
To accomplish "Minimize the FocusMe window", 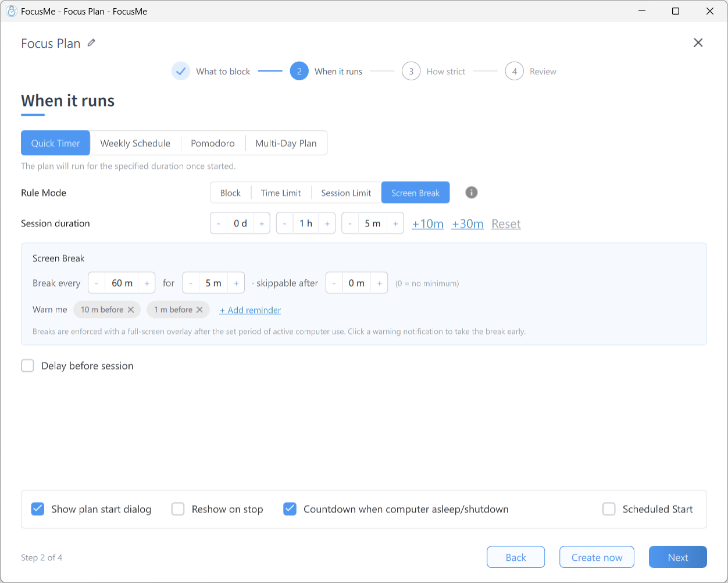I will click(642, 11).
